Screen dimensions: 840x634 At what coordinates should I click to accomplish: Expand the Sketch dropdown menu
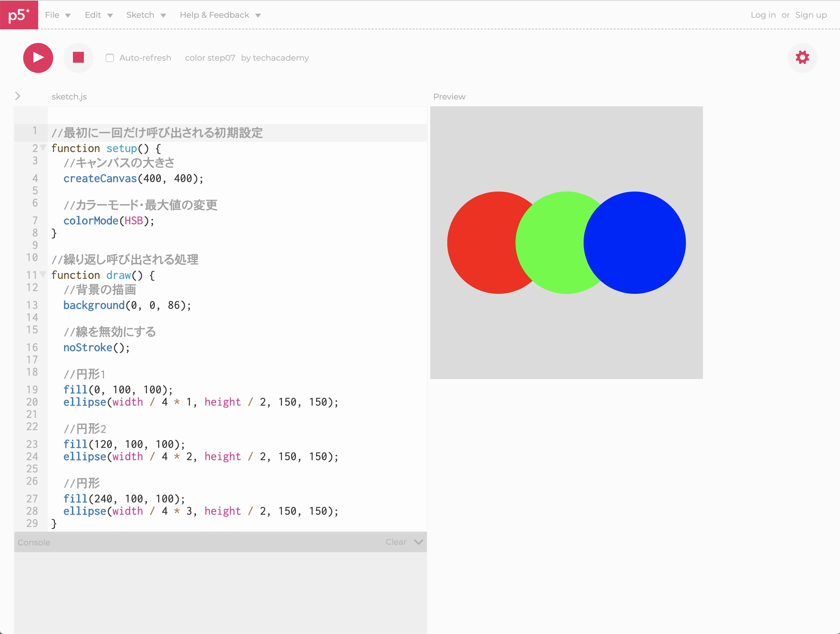click(146, 15)
